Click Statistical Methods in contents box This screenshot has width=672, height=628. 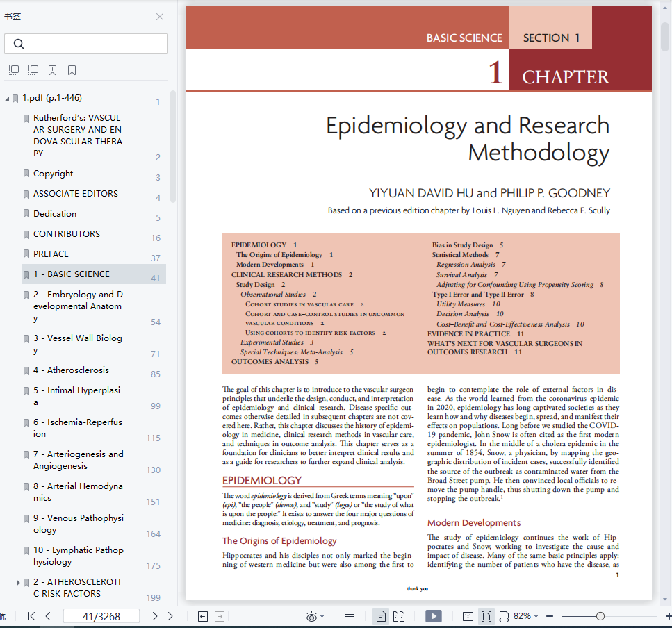[x=466, y=254]
